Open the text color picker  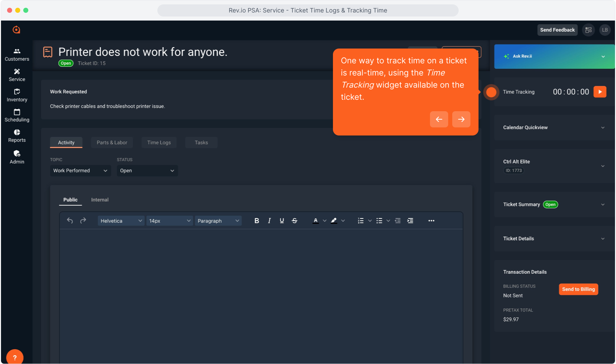point(325,221)
